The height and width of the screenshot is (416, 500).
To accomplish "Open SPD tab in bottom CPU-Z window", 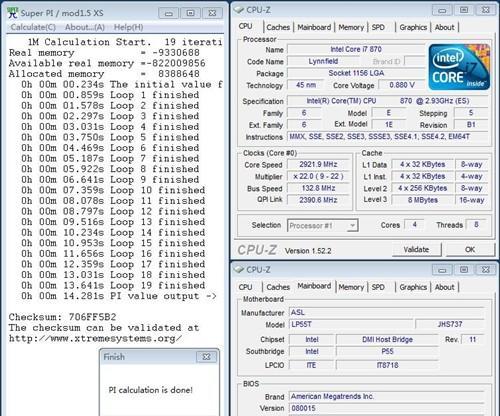I will [378, 287].
